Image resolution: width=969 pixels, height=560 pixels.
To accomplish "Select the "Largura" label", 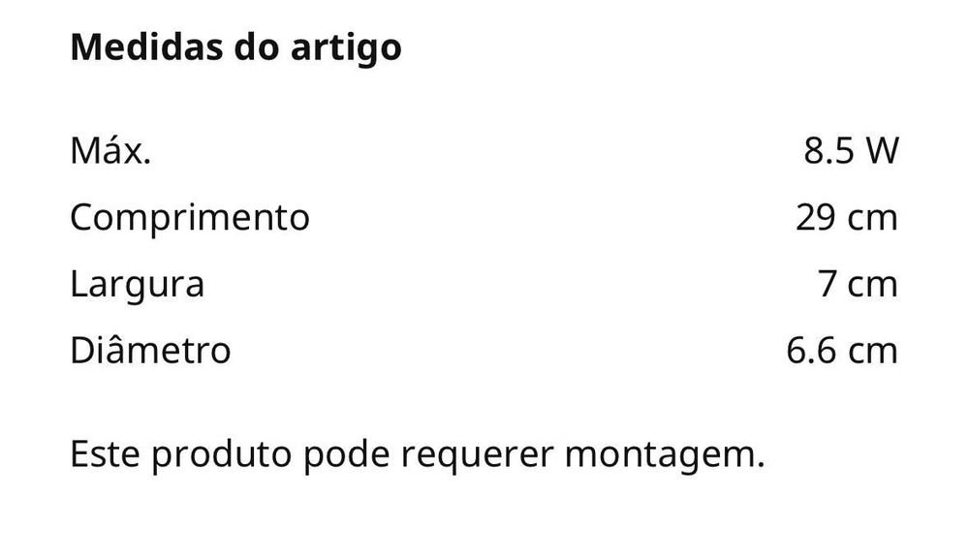I will pos(137,285).
